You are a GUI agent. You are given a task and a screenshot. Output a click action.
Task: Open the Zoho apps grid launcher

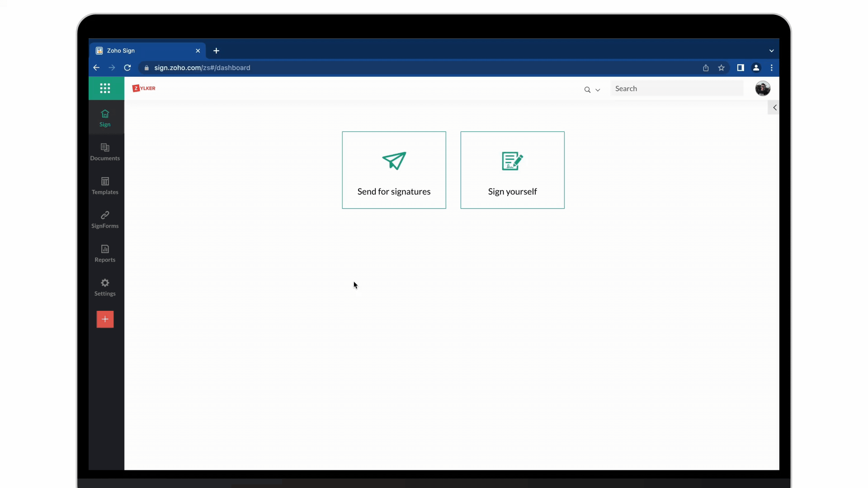pyautogui.click(x=105, y=88)
